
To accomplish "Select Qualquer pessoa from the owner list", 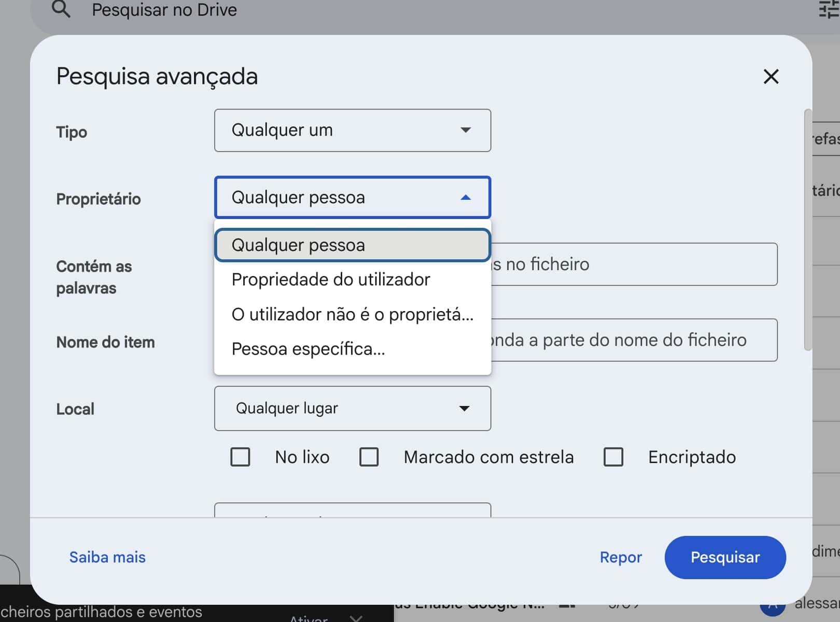I will pyautogui.click(x=352, y=245).
